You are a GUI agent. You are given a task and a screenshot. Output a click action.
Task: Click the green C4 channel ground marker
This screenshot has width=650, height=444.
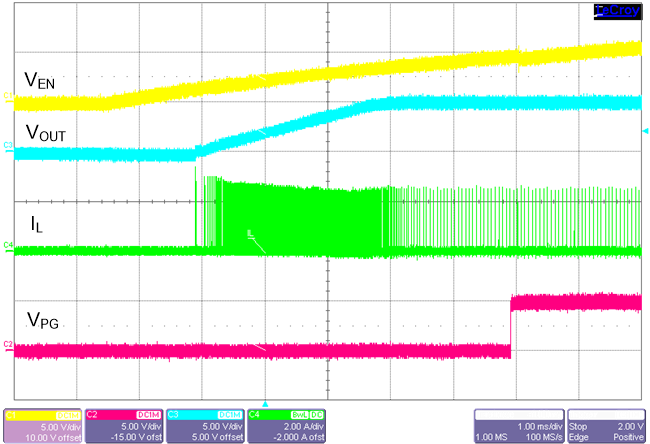point(7,244)
